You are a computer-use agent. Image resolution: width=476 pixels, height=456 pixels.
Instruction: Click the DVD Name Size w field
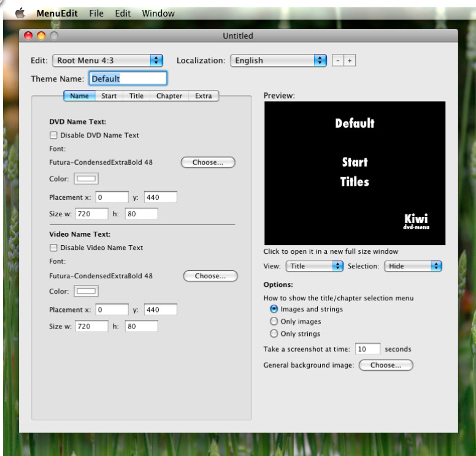[91, 214]
